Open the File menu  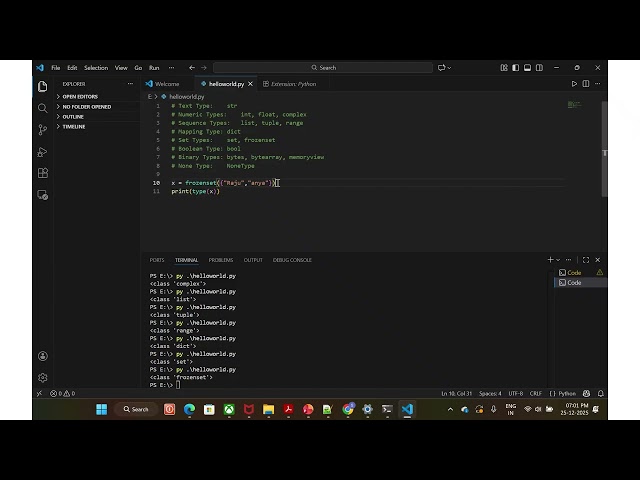click(x=56, y=68)
